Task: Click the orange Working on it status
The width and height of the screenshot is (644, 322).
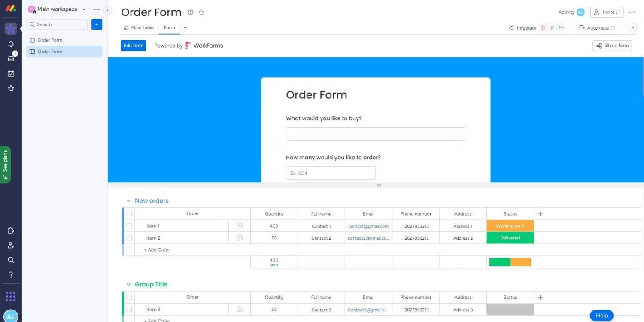Action: tap(510, 226)
